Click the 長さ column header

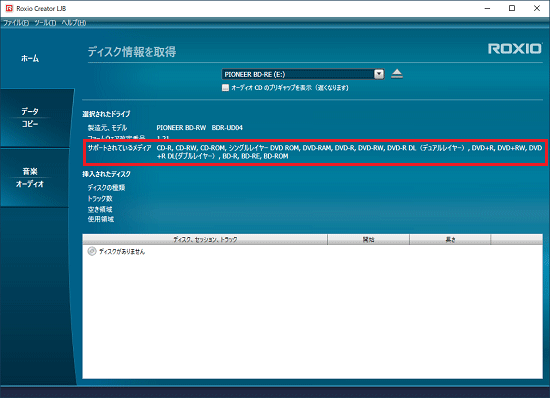click(450, 240)
